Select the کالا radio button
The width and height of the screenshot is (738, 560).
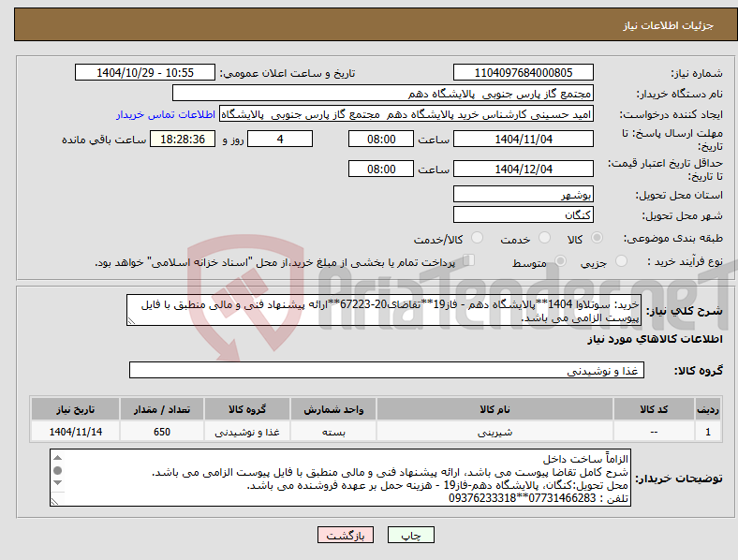click(x=597, y=238)
